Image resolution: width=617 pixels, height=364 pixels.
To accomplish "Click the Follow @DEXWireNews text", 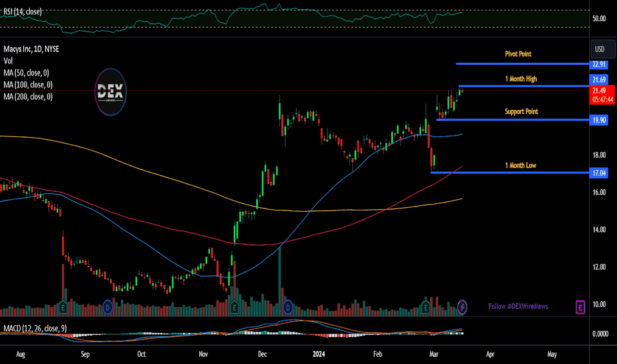I will (x=518, y=306).
